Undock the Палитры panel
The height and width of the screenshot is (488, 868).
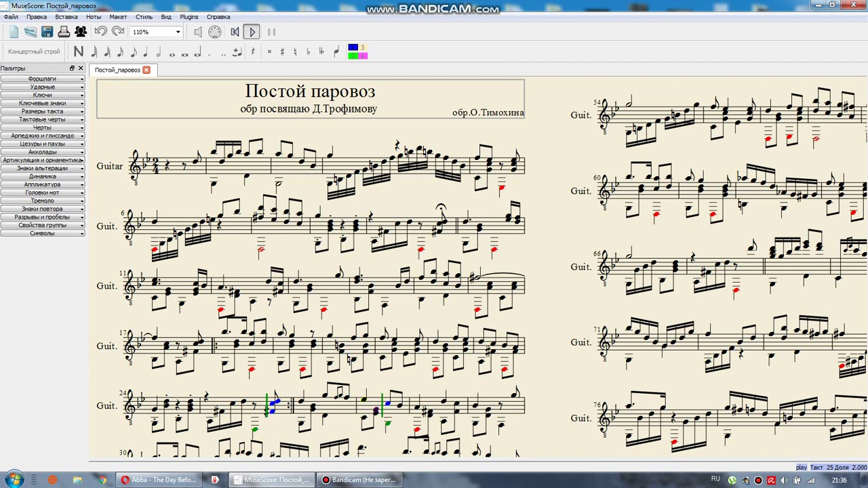click(72, 68)
